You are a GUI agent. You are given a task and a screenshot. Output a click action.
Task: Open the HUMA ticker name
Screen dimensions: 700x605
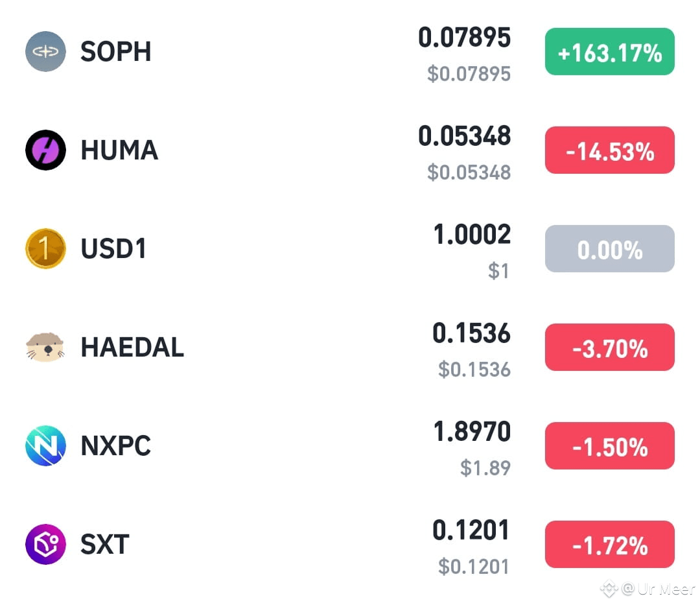click(119, 150)
